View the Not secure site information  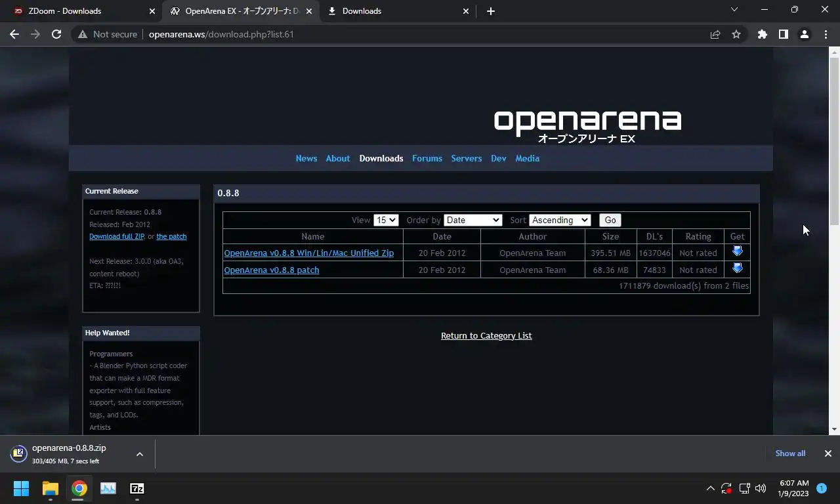(108, 34)
